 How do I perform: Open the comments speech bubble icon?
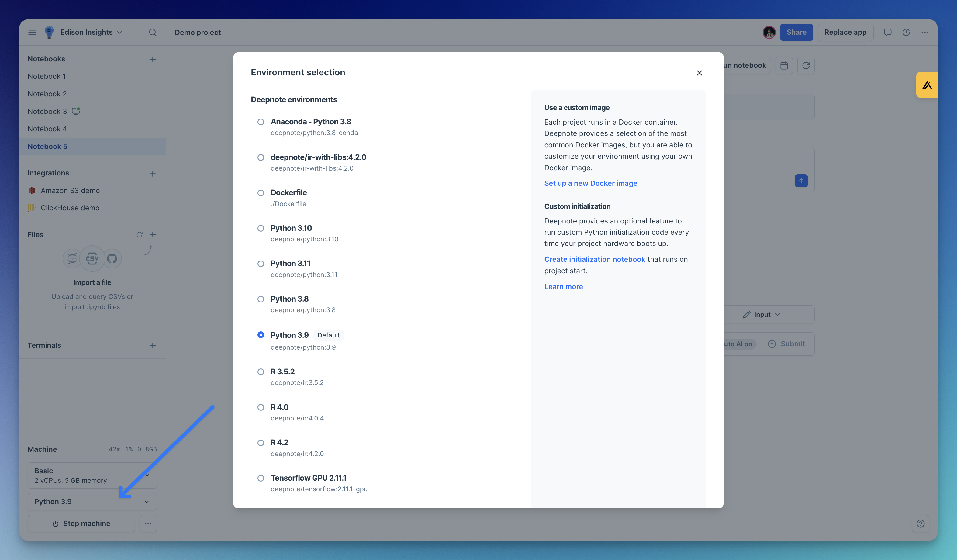[887, 32]
